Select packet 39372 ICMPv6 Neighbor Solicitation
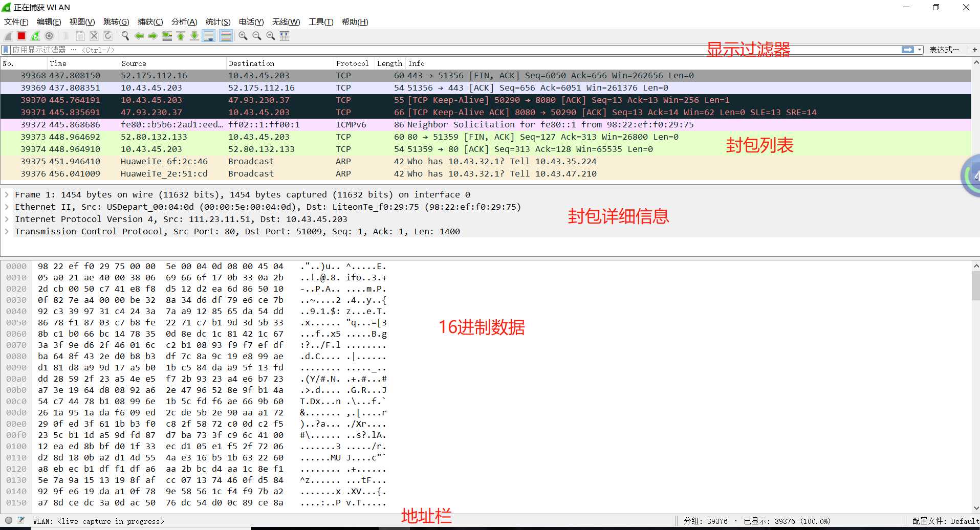 click(486, 124)
